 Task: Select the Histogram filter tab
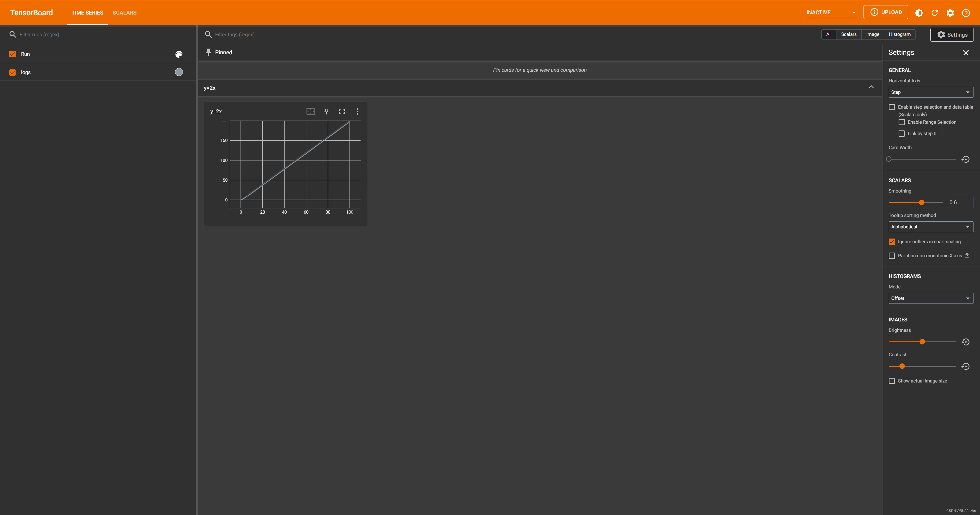coord(899,34)
